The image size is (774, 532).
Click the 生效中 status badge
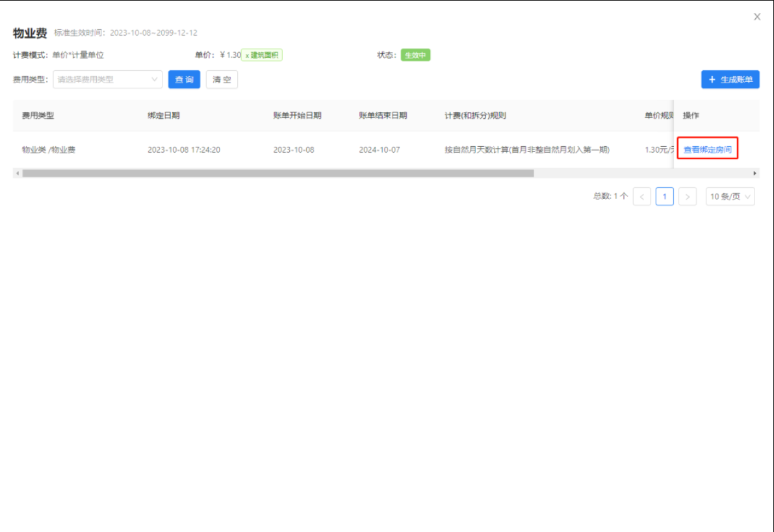point(415,55)
